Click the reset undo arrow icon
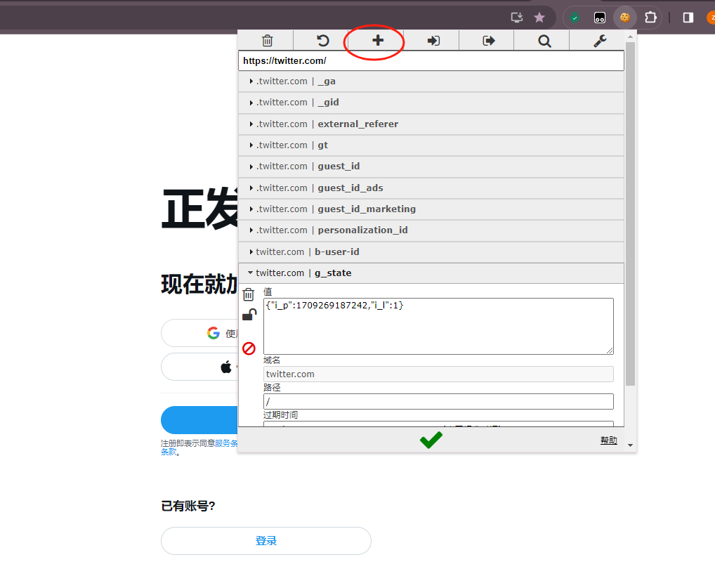The image size is (715, 588). coord(323,41)
